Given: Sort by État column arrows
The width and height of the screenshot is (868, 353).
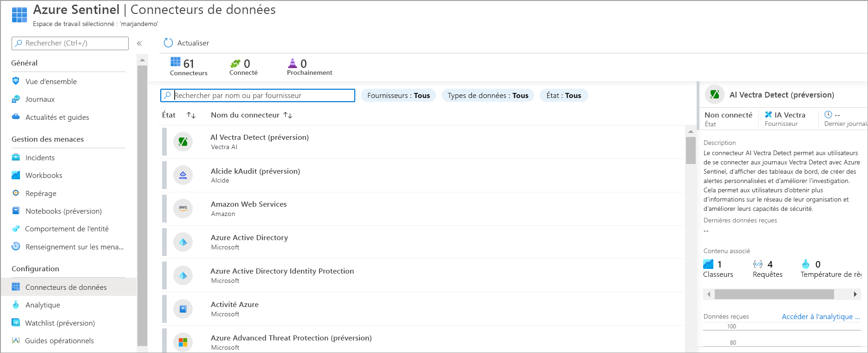Looking at the screenshot, I should pyautogui.click(x=191, y=115).
